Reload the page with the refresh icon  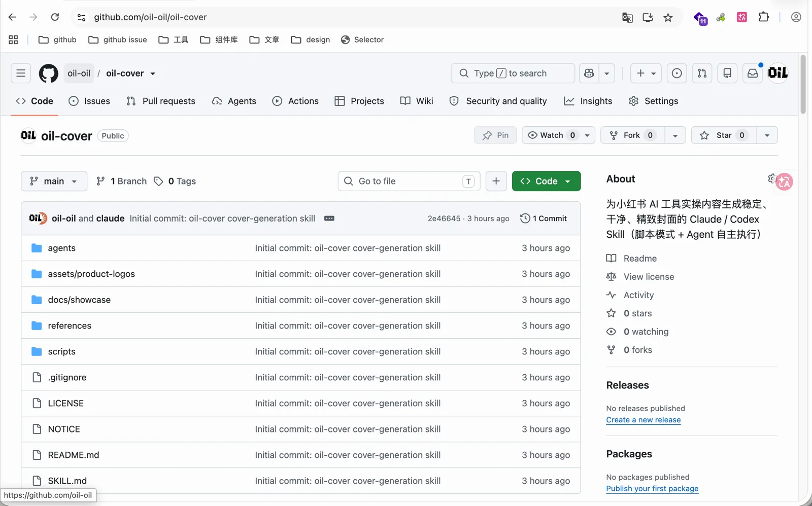tap(55, 17)
